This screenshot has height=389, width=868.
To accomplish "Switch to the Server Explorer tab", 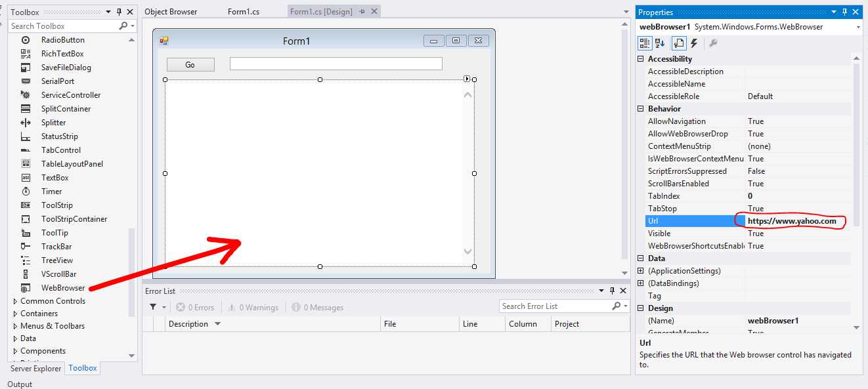I will coord(35,368).
